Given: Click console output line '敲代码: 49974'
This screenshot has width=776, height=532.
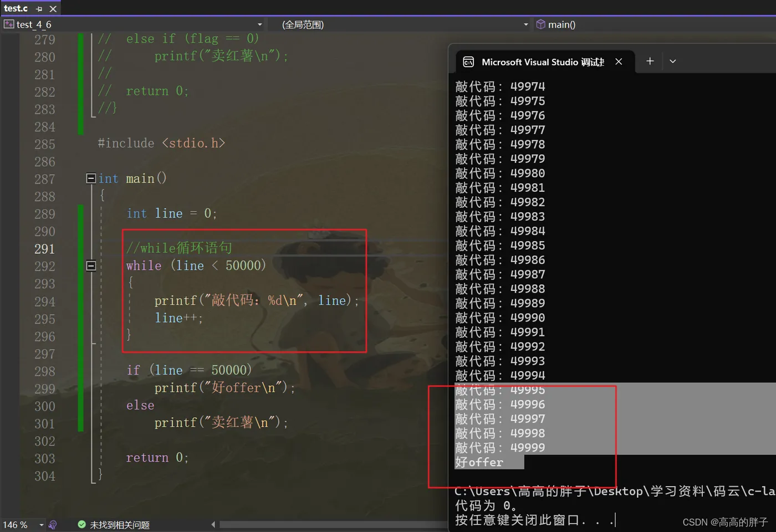Looking at the screenshot, I should [x=500, y=86].
